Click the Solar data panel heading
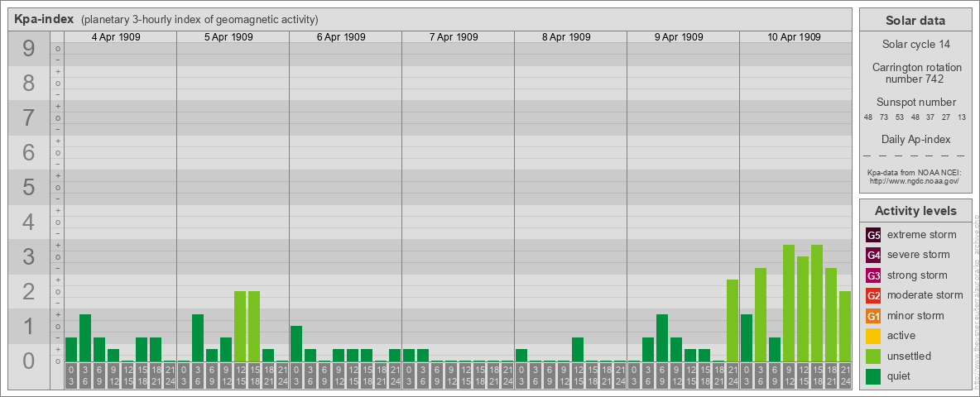980x397 pixels. point(915,21)
